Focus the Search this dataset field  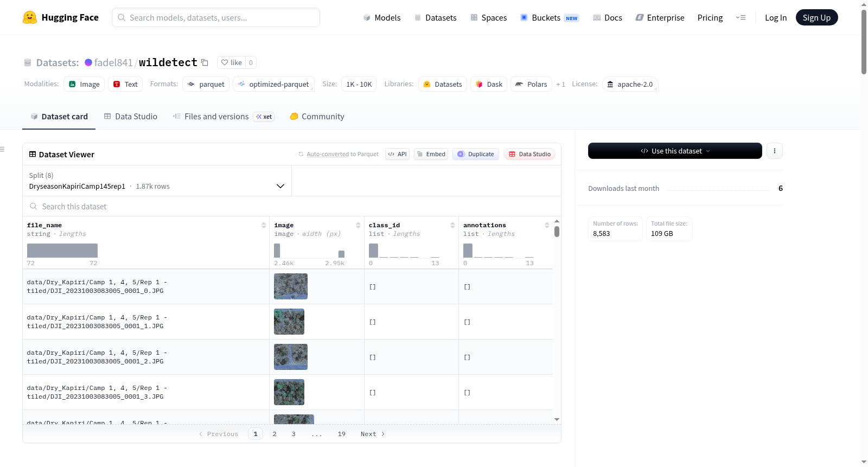point(292,206)
